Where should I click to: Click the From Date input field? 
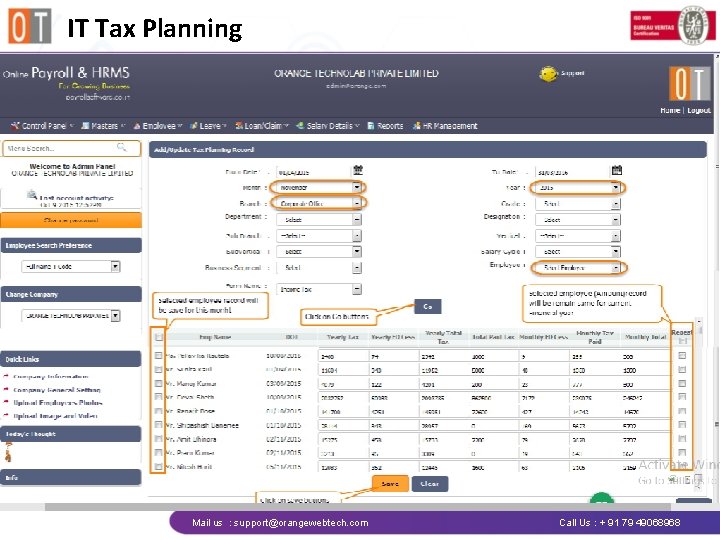click(313, 172)
